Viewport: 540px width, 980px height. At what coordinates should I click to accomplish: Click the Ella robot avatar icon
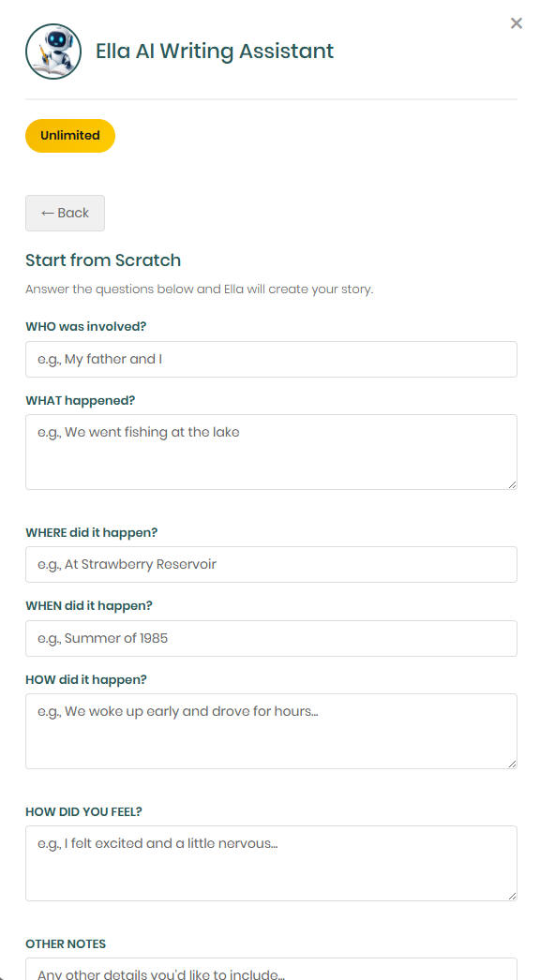53,51
